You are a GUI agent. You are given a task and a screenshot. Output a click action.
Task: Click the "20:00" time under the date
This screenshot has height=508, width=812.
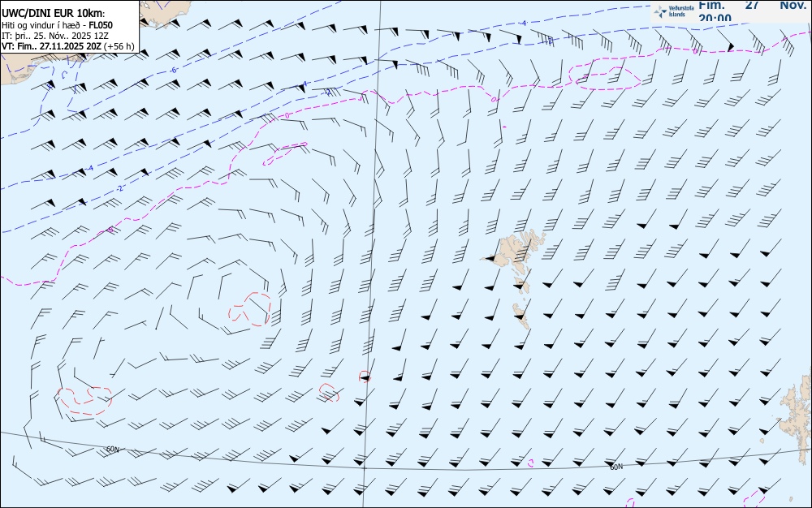[x=715, y=18]
